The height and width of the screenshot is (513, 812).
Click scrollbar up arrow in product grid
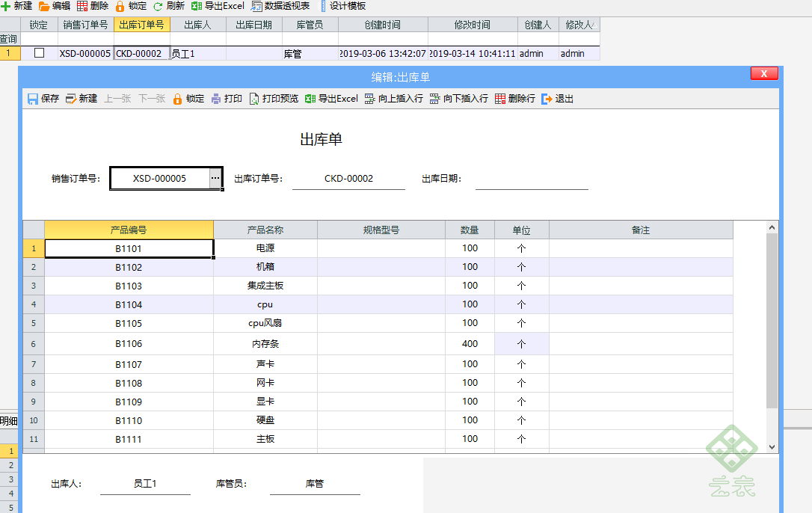(x=772, y=227)
